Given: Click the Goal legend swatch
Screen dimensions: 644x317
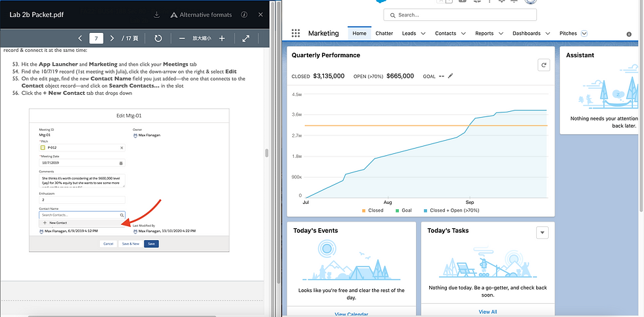Looking at the screenshot, I should pyautogui.click(x=397, y=210).
